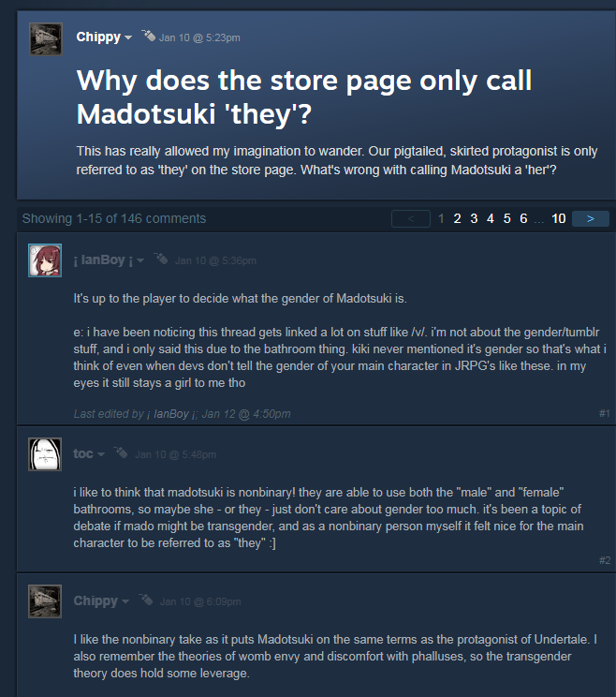Click the badge icon beside ¡ IanBoy ¡'s comment
The image size is (616, 697).
161,259
